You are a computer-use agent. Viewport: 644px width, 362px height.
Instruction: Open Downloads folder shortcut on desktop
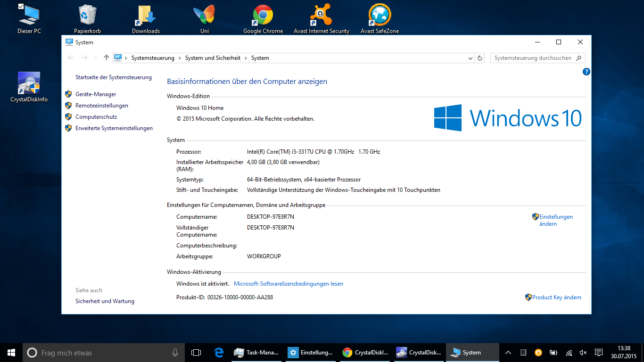coord(146,19)
